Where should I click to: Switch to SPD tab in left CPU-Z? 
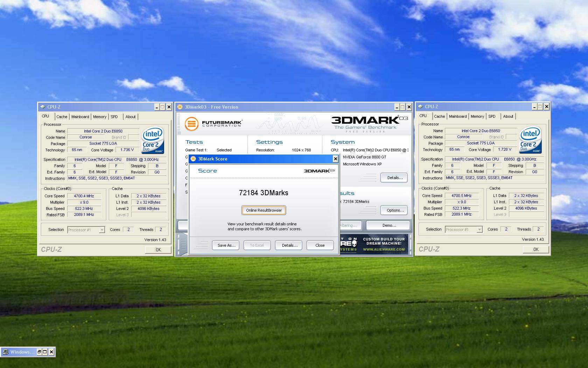coord(114,117)
